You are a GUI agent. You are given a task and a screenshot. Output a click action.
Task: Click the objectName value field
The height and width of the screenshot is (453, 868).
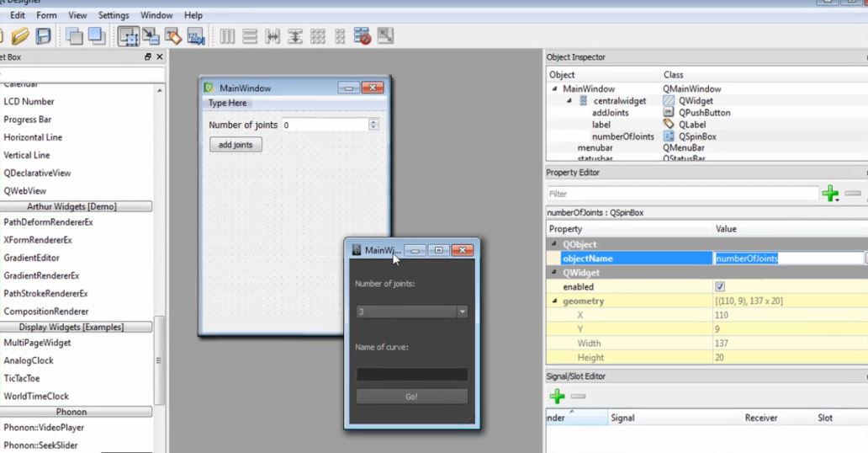coord(789,258)
